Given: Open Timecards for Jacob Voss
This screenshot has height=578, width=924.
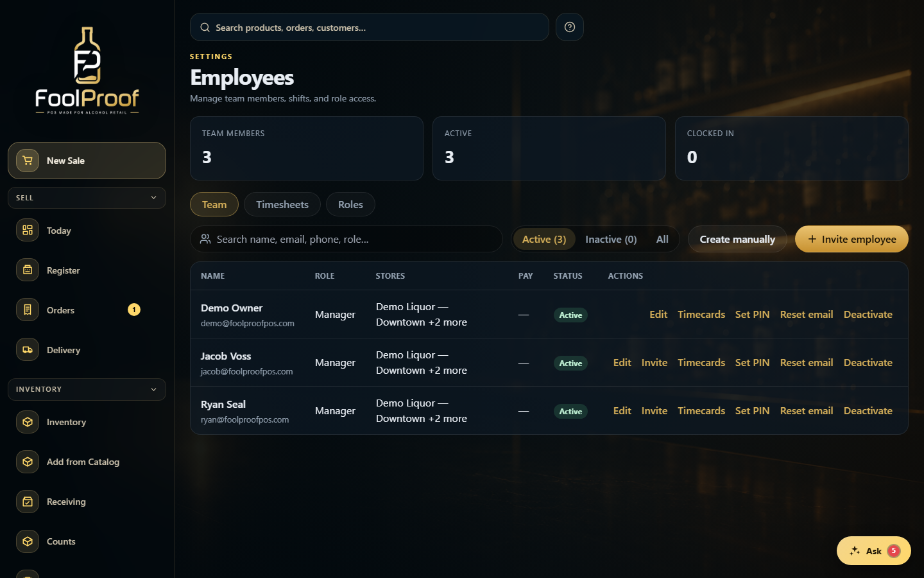Looking at the screenshot, I should 701,362.
